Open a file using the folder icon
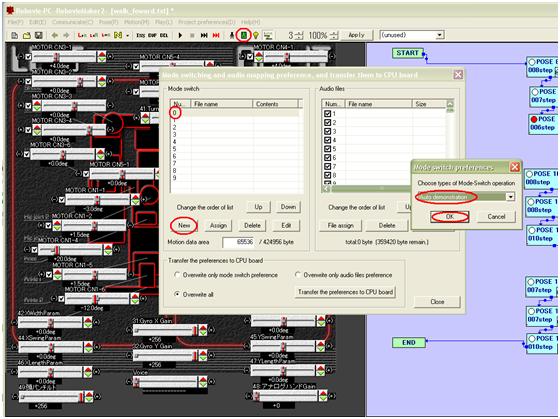 [x=27, y=35]
